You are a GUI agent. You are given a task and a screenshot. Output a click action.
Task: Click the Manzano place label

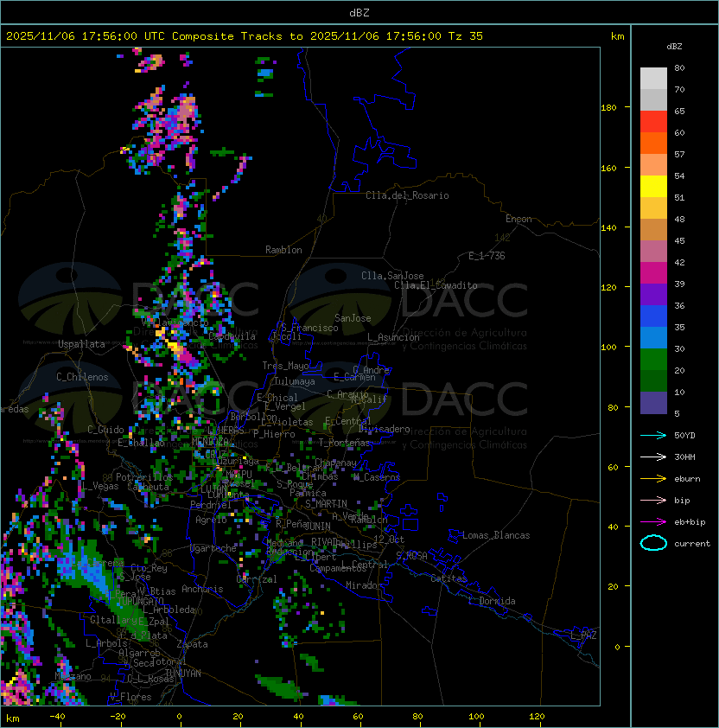click(x=73, y=676)
